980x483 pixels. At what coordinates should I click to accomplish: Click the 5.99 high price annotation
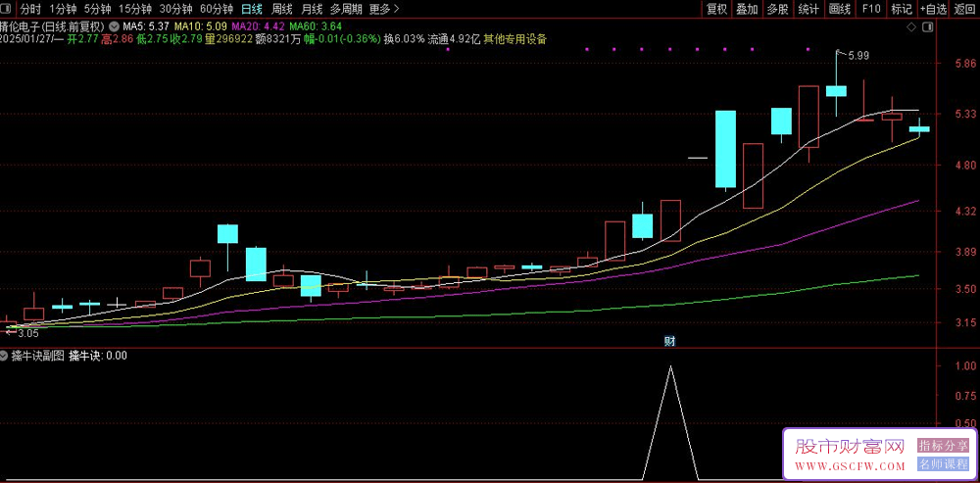coord(858,55)
